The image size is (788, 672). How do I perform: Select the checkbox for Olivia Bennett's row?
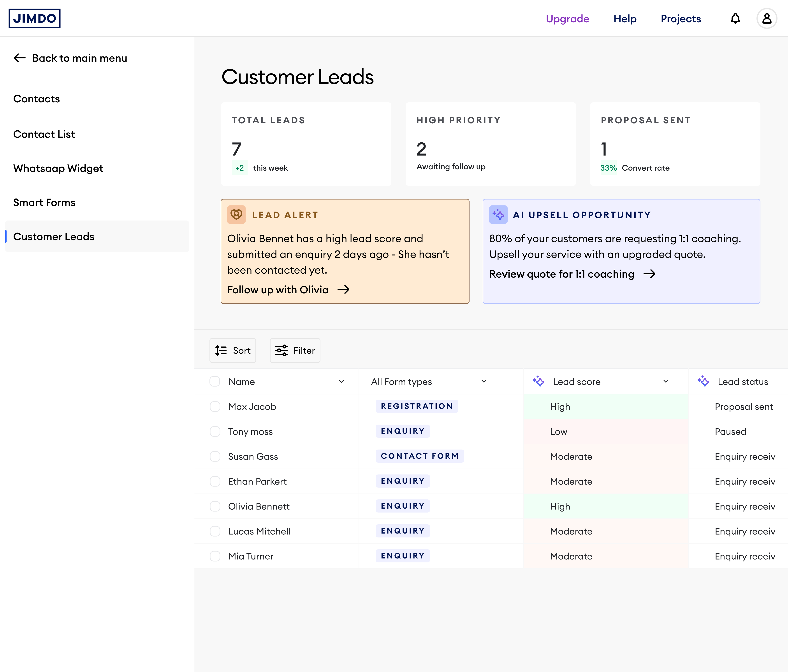215,506
